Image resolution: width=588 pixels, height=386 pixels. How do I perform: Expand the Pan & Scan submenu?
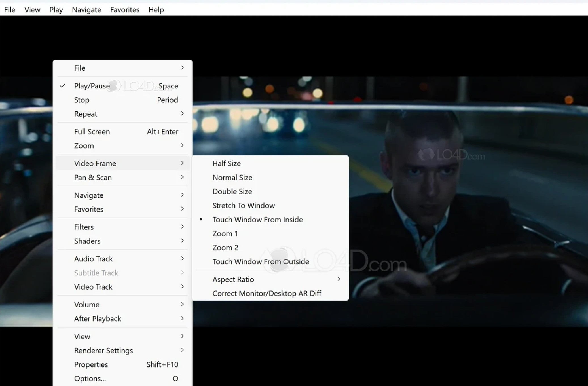point(122,177)
